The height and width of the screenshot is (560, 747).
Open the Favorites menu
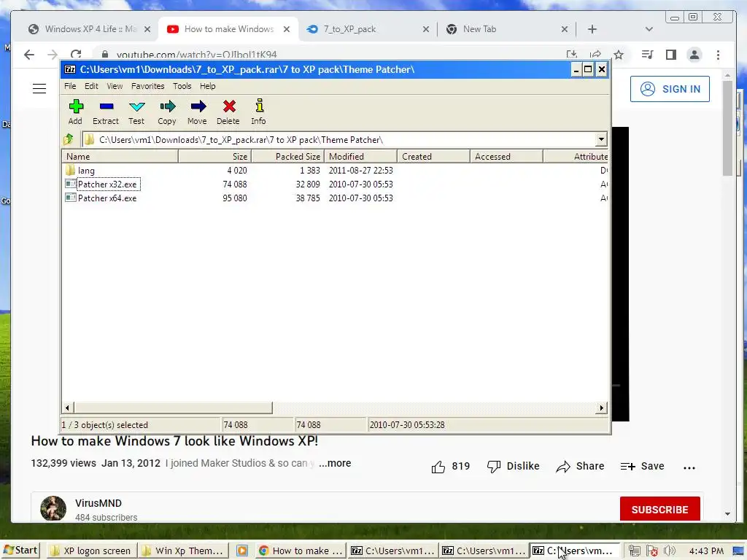click(x=147, y=86)
